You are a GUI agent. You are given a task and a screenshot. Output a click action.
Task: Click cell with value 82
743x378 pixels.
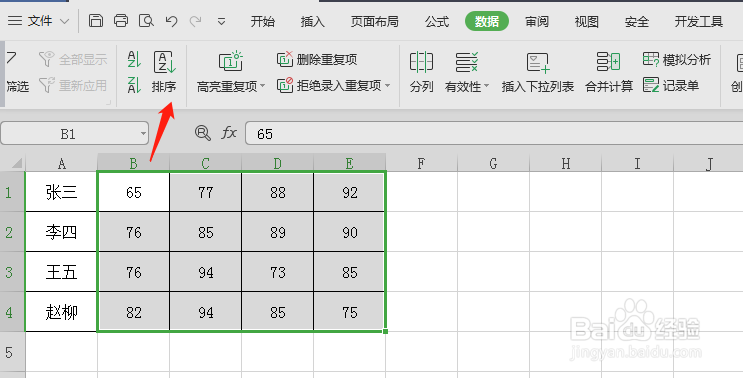(134, 312)
